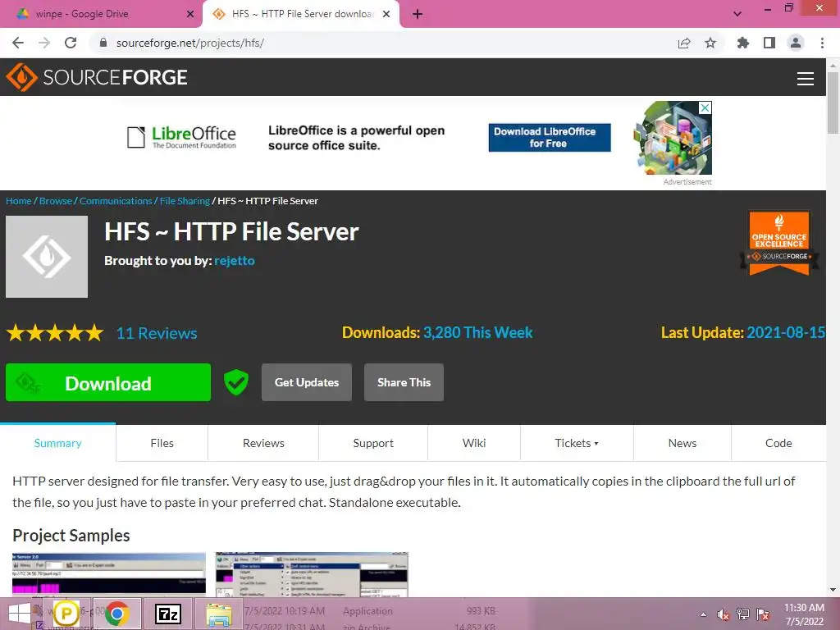
Task: Bookmark this page with the star
Action: (x=710, y=43)
